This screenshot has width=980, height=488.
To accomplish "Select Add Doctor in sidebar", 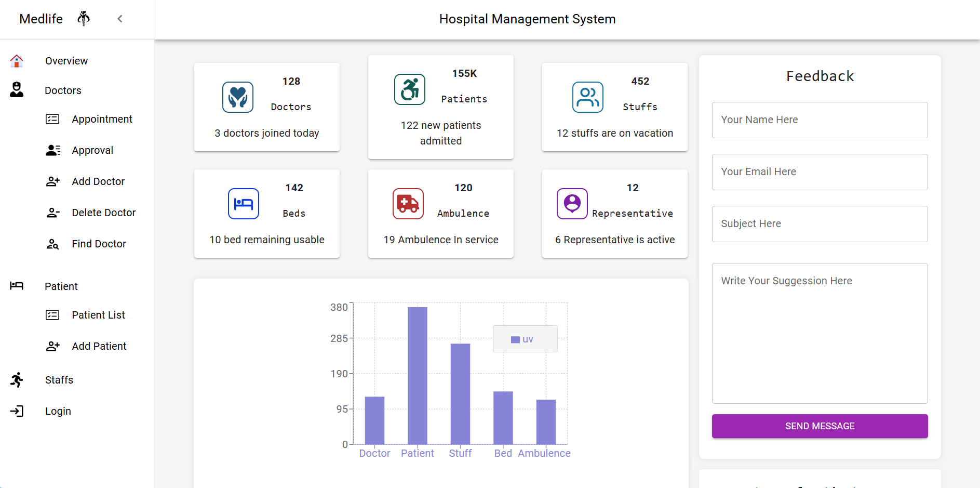I will click(98, 181).
